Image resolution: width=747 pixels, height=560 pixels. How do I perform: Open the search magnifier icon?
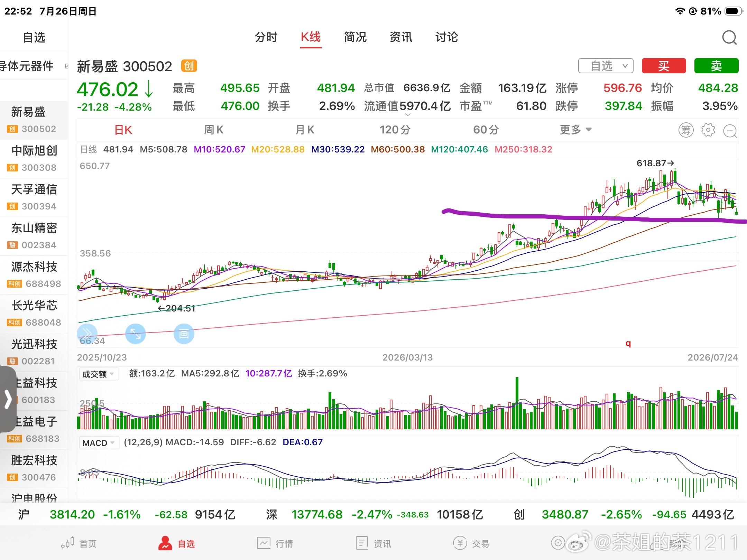click(729, 38)
